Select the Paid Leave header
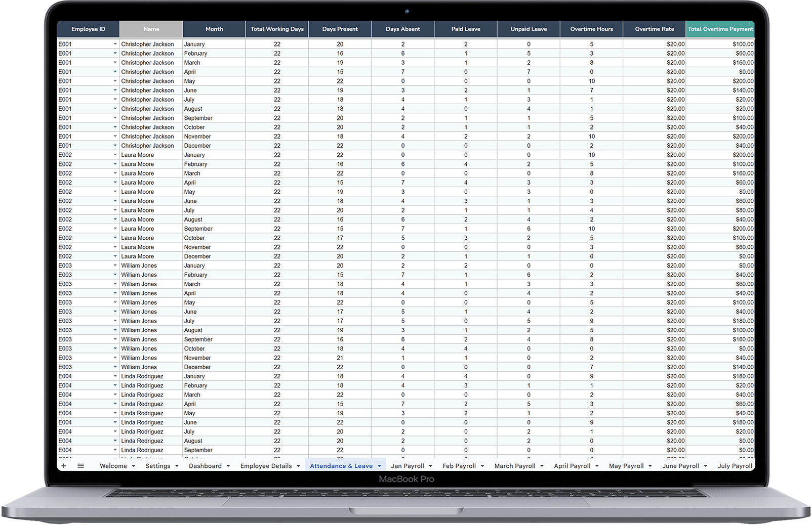 click(466, 29)
